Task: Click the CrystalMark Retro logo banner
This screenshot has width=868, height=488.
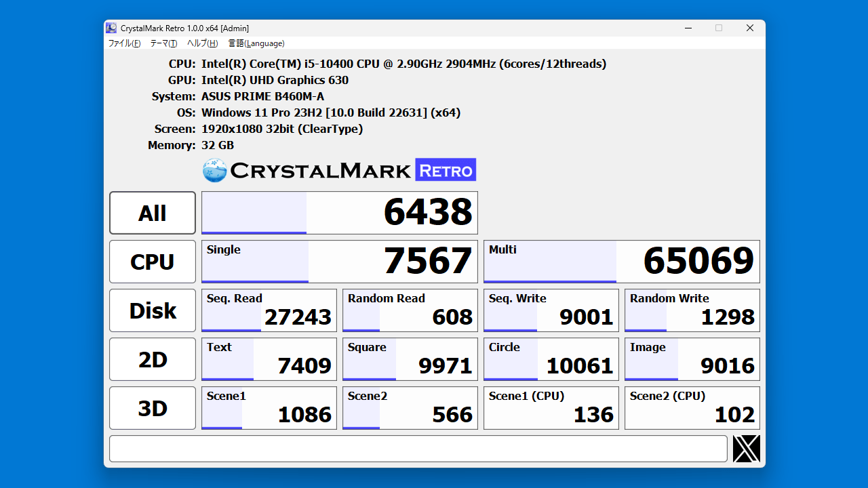Action: point(339,169)
